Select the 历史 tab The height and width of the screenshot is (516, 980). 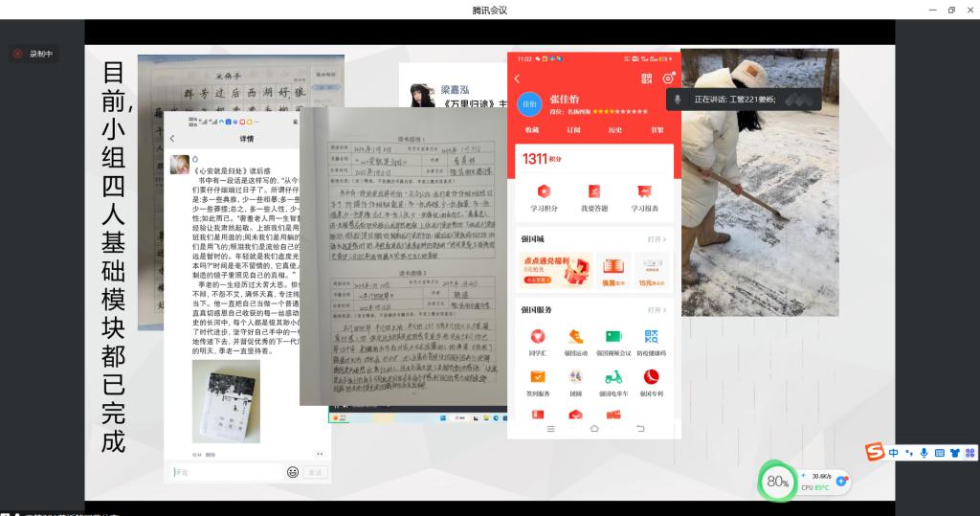point(615,130)
